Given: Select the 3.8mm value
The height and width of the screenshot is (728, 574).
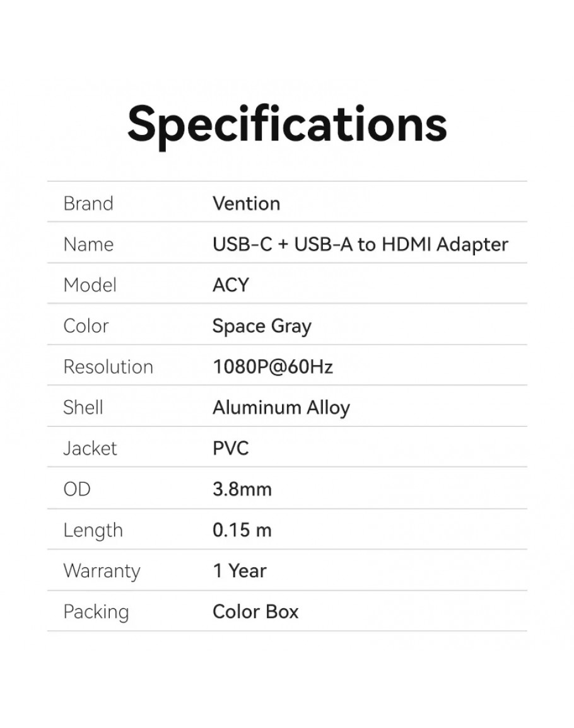Looking at the screenshot, I should coord(242,489).
